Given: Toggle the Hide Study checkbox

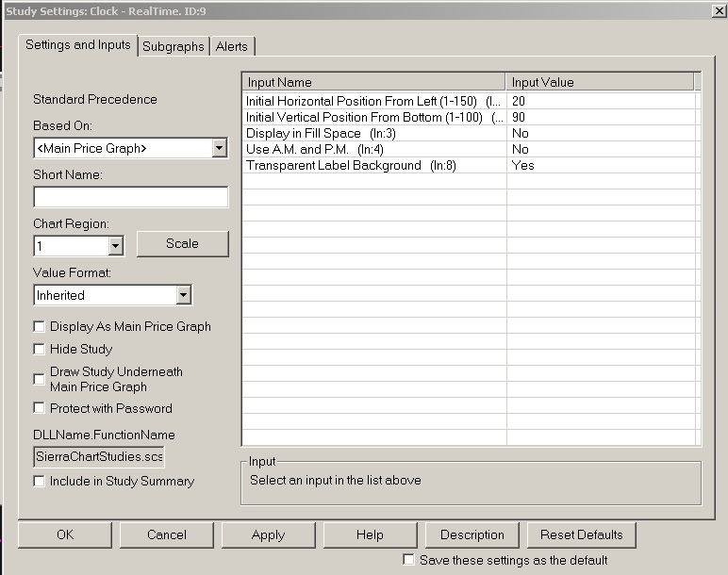Looking at the screenshot, I should coord(40,349).
